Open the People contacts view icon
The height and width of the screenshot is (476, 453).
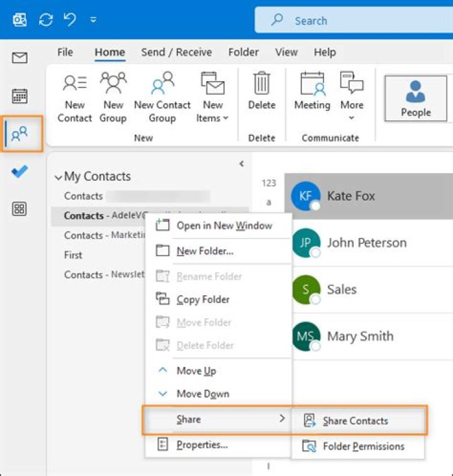click(20, 133)
